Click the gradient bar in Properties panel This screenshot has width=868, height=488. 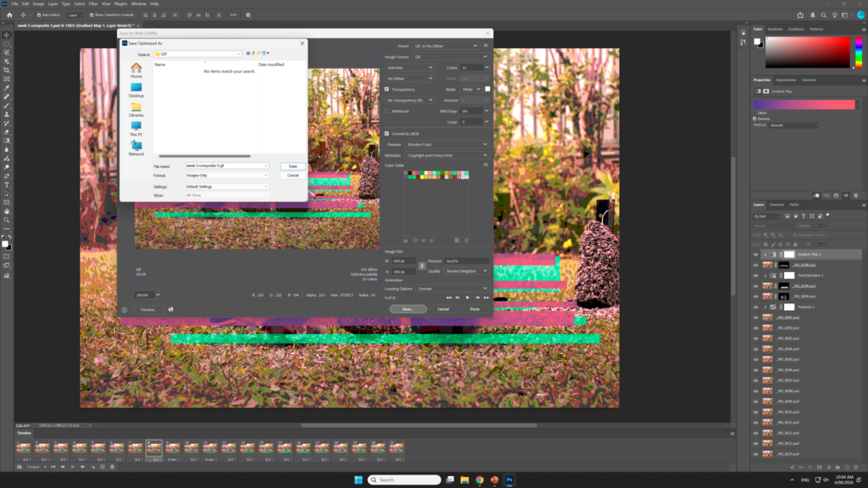(804, 104)
